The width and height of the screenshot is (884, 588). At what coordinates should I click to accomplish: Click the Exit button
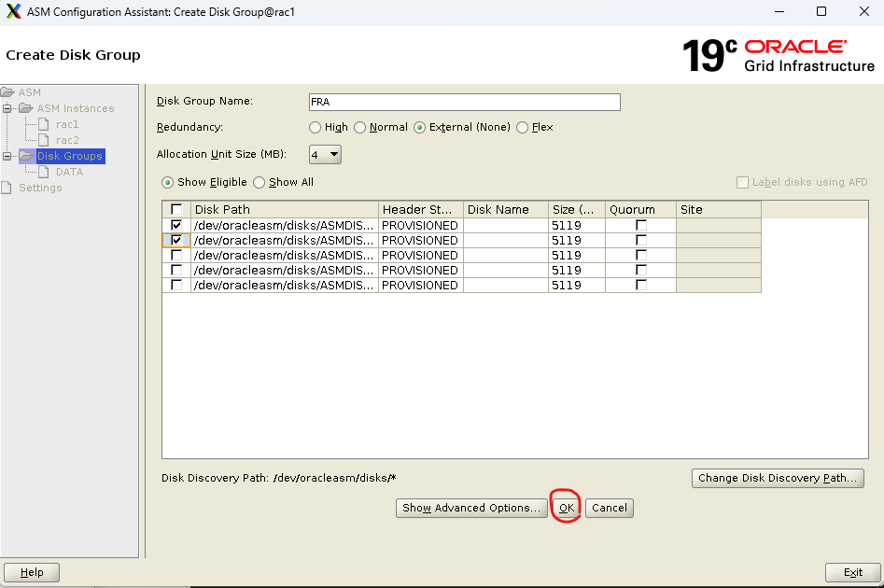point(852,572)
